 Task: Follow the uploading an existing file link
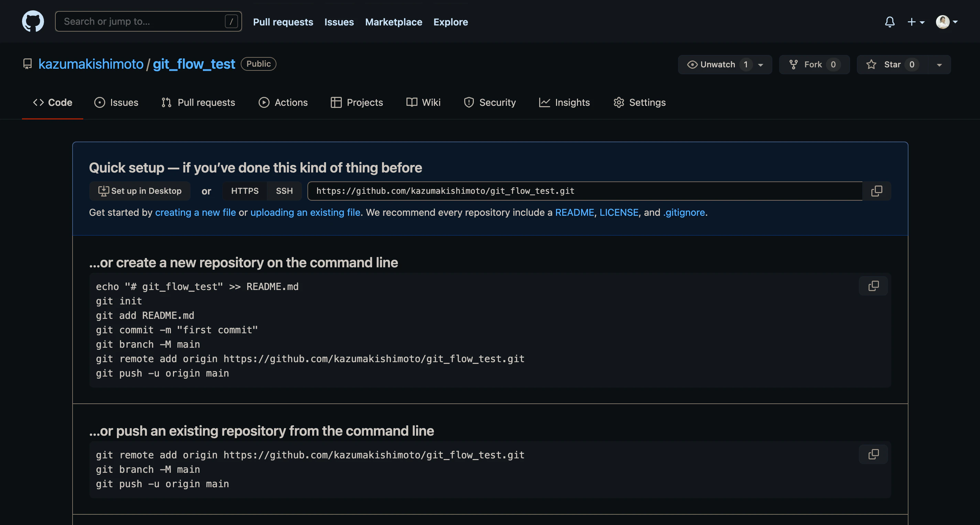(305, 213)
